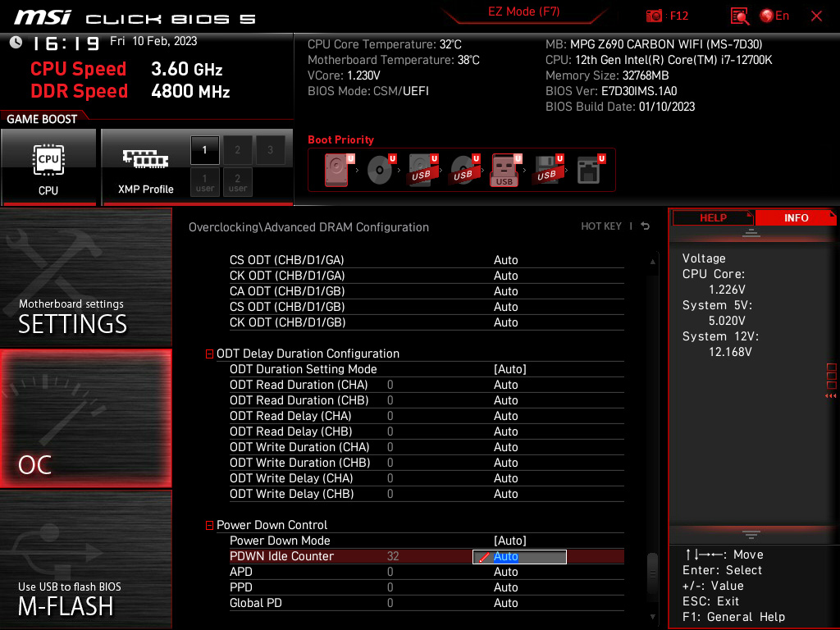Take a screenshot with the F12 camera icon
This screenshot has height=630, width=840.
654,16
